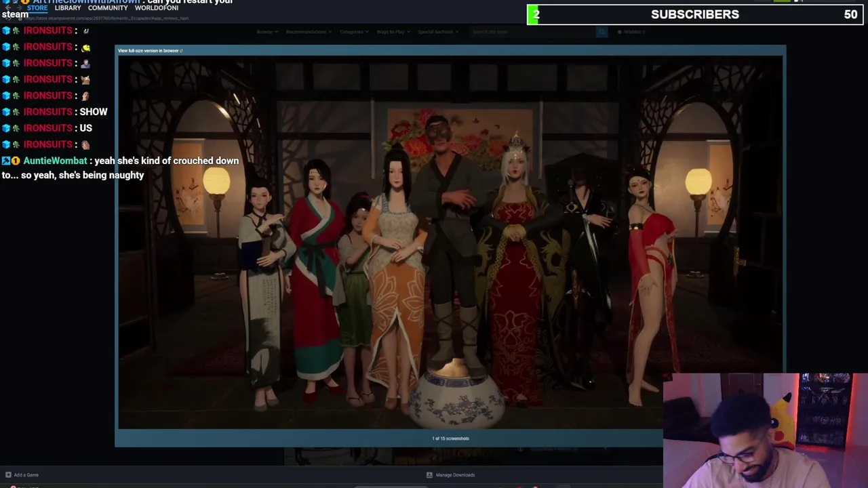Focus the Search the store field
This screenshot has height=488, width=868.
532,32
